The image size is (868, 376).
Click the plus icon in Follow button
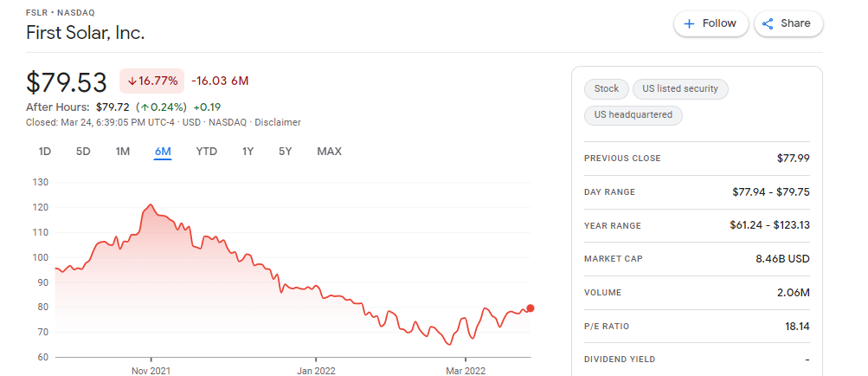point(689,24)
